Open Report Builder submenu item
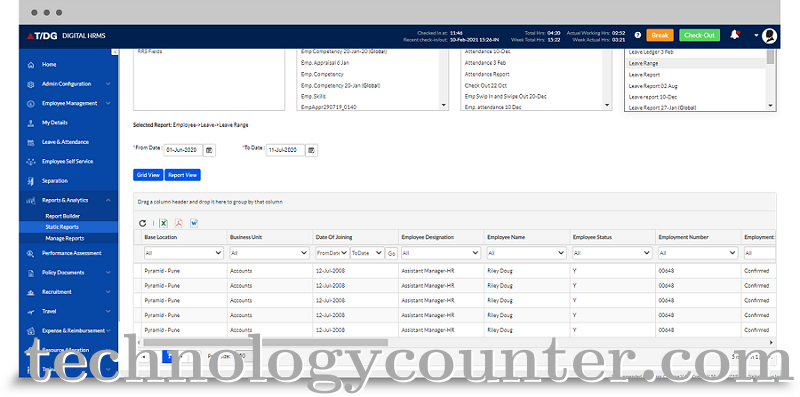The image size is (800, 397). click(x=62, y=216)
